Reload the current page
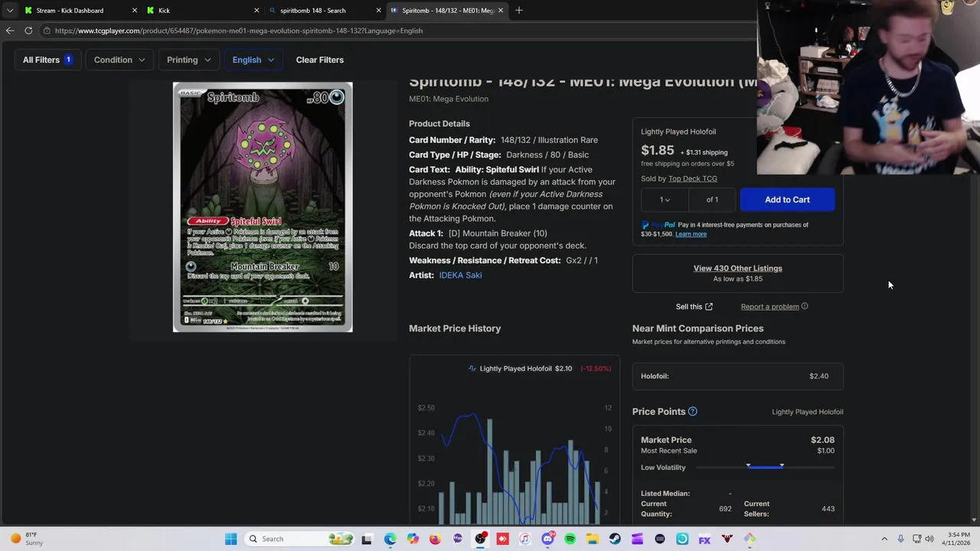 (x=28, y=31)
